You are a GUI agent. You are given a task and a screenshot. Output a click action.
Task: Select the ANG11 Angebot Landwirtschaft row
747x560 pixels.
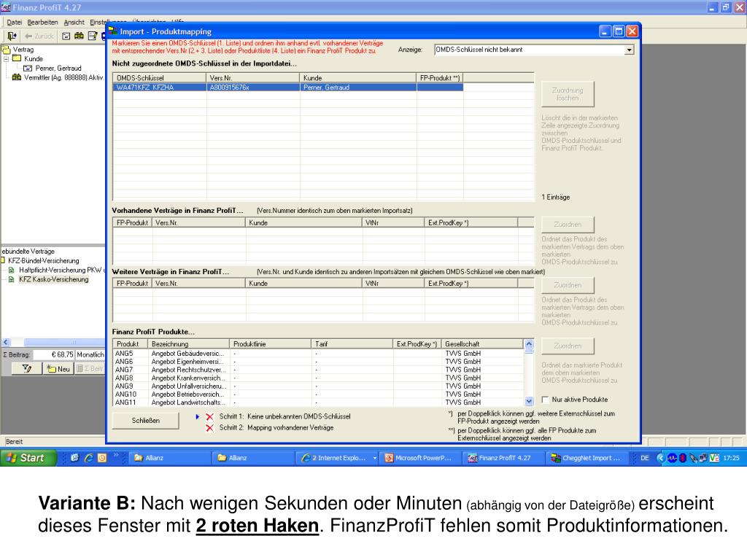318,402
